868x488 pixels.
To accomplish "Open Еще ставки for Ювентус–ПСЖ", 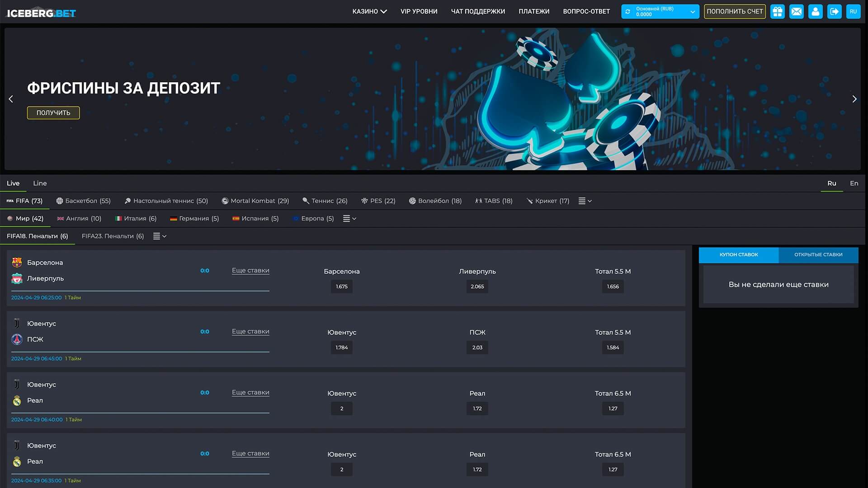I will [250, 332].
